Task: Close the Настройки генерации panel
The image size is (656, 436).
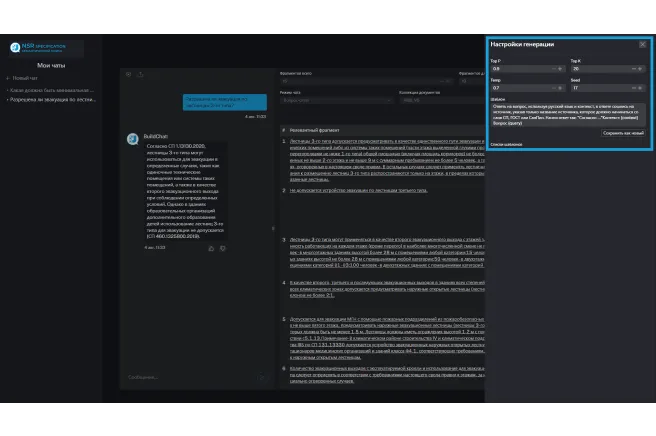Action: point(642,44)
